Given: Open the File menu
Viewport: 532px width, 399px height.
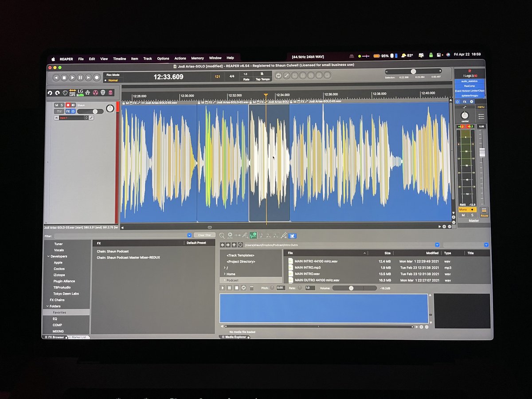Looking at the screenshot, I should point(81,59).
